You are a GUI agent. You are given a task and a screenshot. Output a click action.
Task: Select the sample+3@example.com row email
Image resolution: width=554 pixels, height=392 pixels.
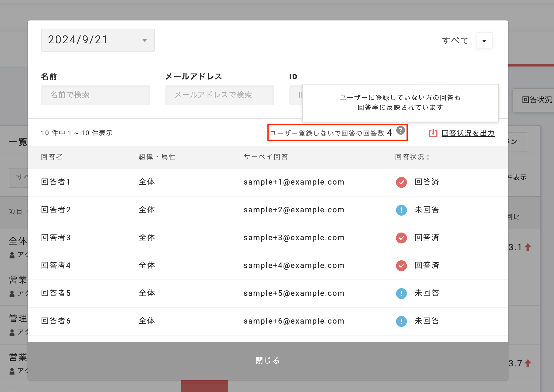coord(294,238)
